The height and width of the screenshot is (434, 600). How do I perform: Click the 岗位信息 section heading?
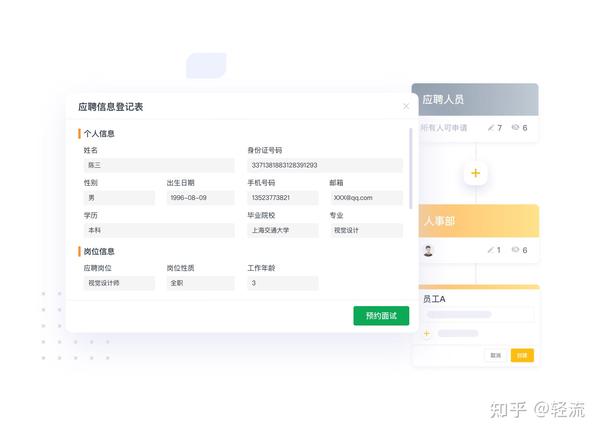[99, 251]
